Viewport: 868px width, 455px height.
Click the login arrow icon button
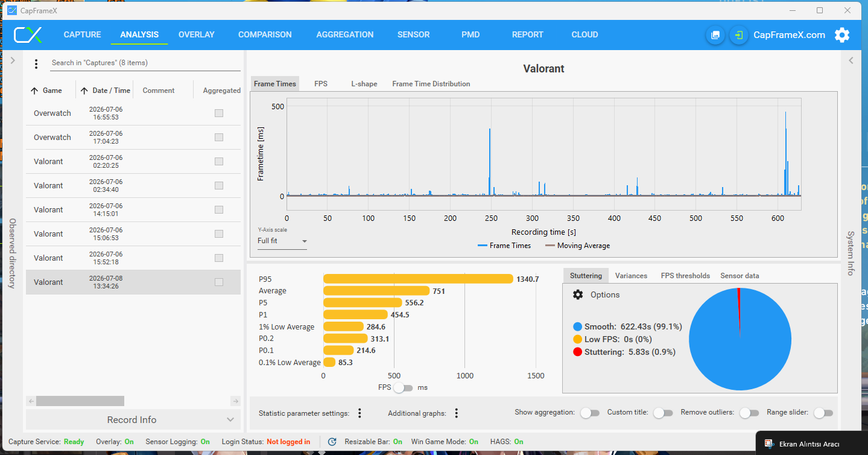(x=738, y=35)
